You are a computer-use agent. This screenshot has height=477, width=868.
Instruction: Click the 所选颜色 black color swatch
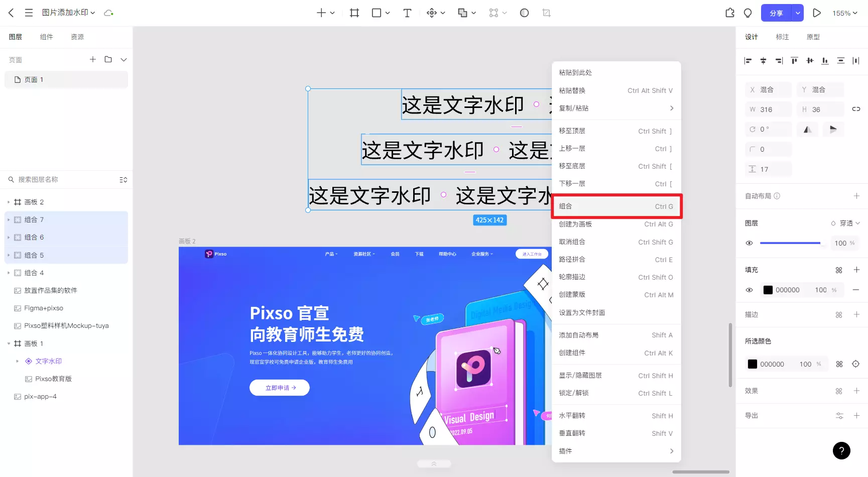(752, 364)
